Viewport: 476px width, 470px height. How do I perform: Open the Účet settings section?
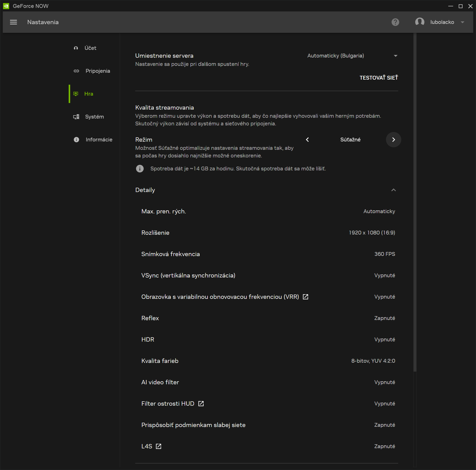click(90, 48)
